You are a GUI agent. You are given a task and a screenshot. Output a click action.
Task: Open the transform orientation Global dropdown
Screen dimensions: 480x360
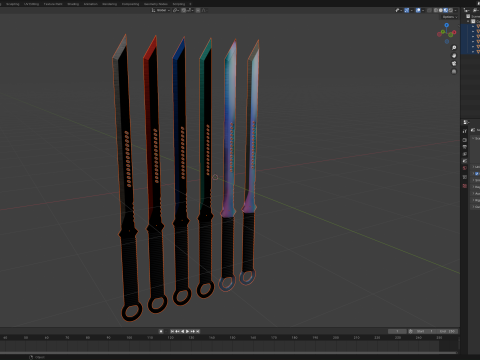pos(161,10)
